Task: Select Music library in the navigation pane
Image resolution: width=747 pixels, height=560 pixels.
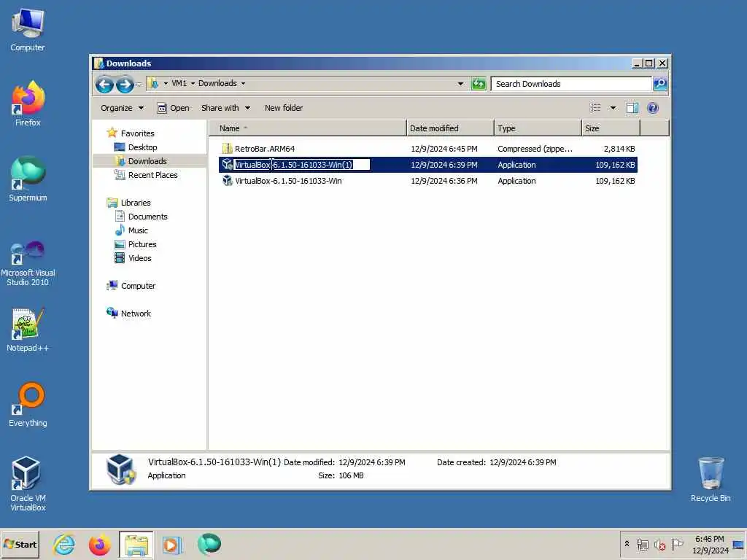Action: click(138, 230)
